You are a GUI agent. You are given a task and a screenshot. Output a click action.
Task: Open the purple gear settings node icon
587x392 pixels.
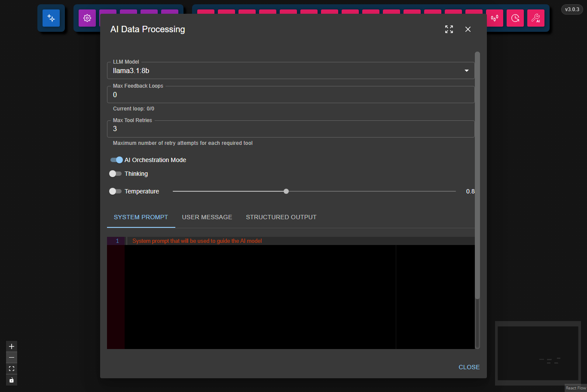[87, 18]
